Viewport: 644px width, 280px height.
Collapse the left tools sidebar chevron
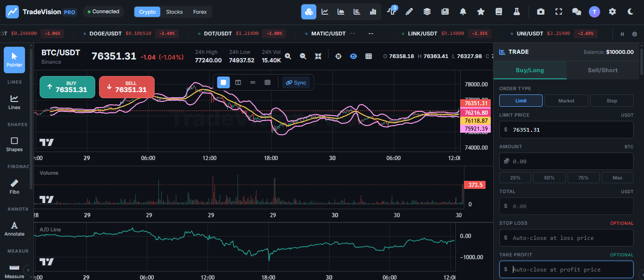click(x=27, y=270)
